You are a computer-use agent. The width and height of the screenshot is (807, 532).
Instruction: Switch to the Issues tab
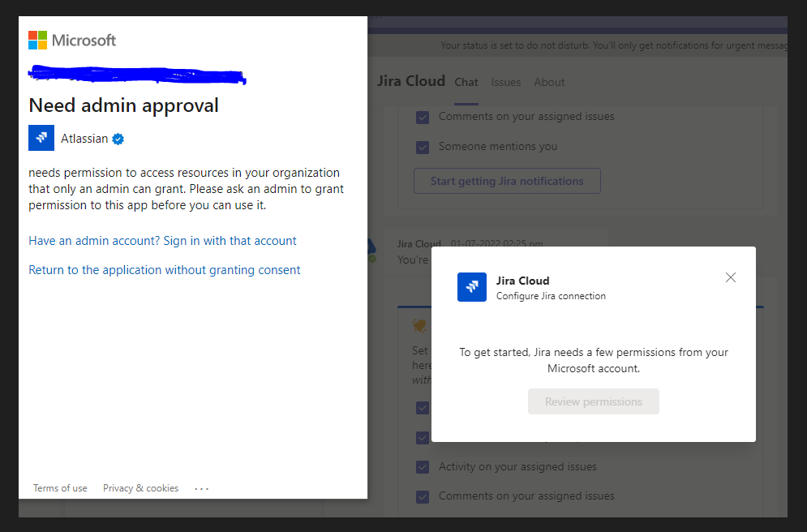[x=506, y=83]
